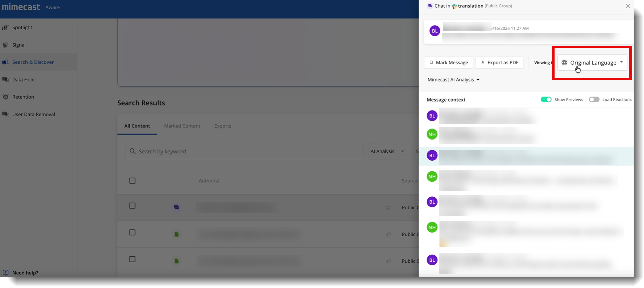644x288 pixels.
Task: Open Signal in the sidebar
Action: coord(19,45)
